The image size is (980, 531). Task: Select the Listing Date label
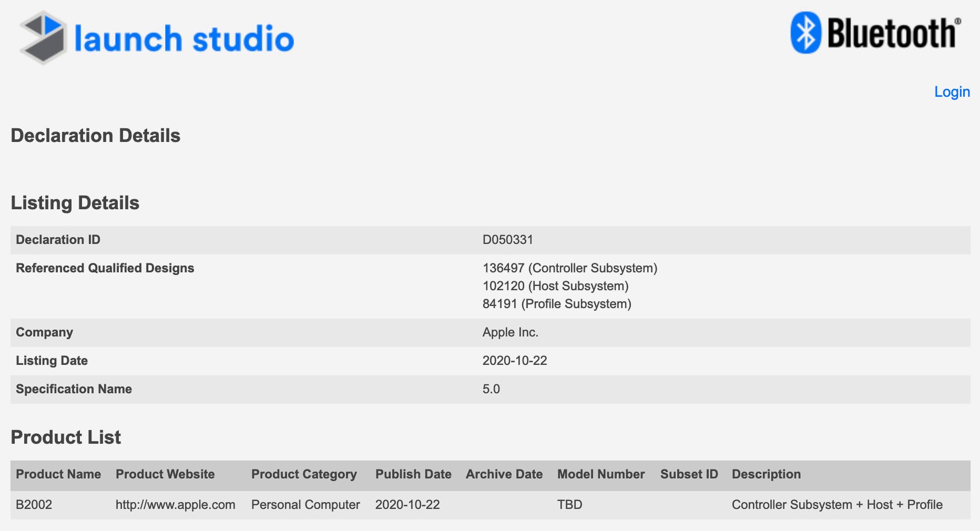click(x=52, y=361)
